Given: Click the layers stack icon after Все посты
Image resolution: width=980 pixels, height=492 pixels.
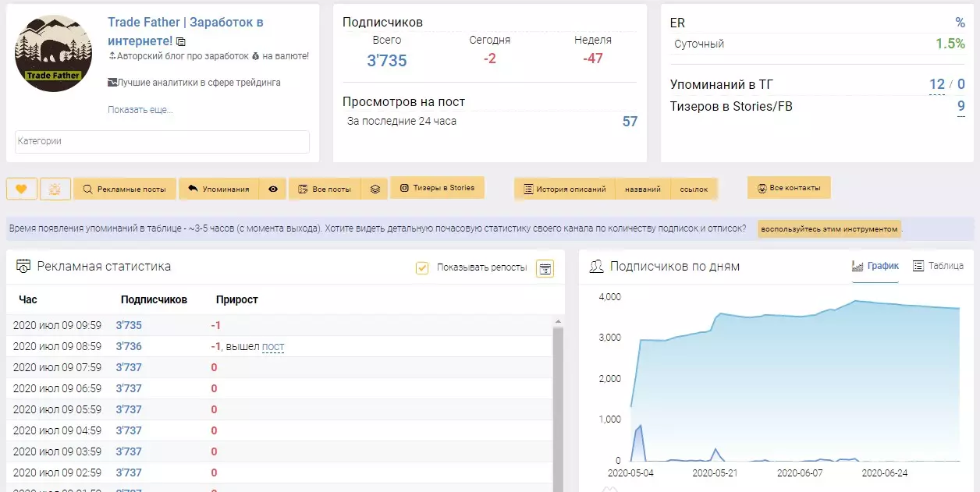Looking at the screenshot, I should coord(375,189).
